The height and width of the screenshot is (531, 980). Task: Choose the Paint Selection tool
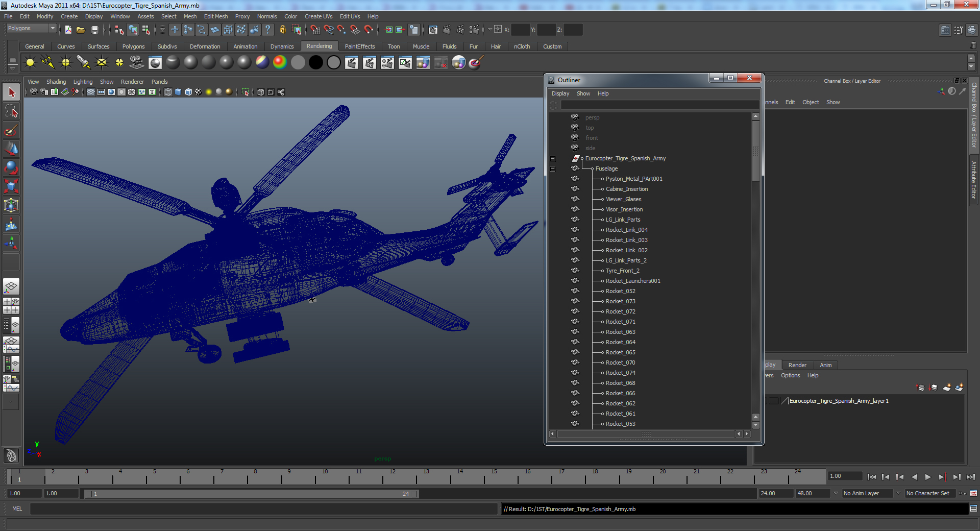(x=11, y=130)
